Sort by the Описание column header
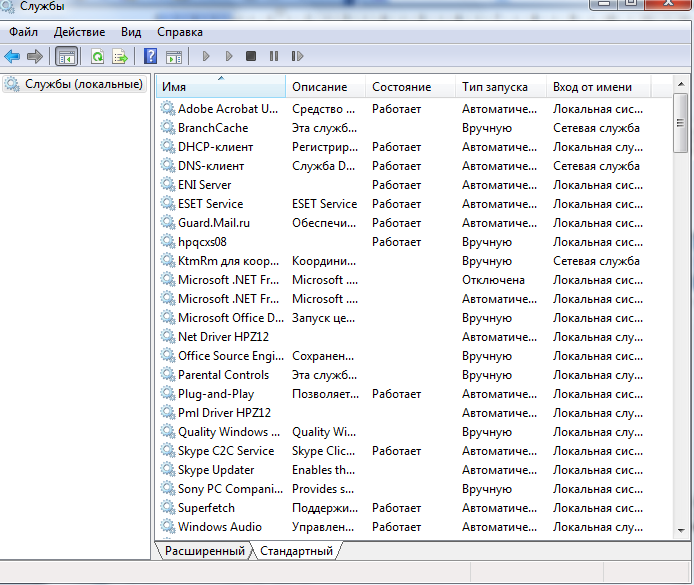 pos(325,87)
